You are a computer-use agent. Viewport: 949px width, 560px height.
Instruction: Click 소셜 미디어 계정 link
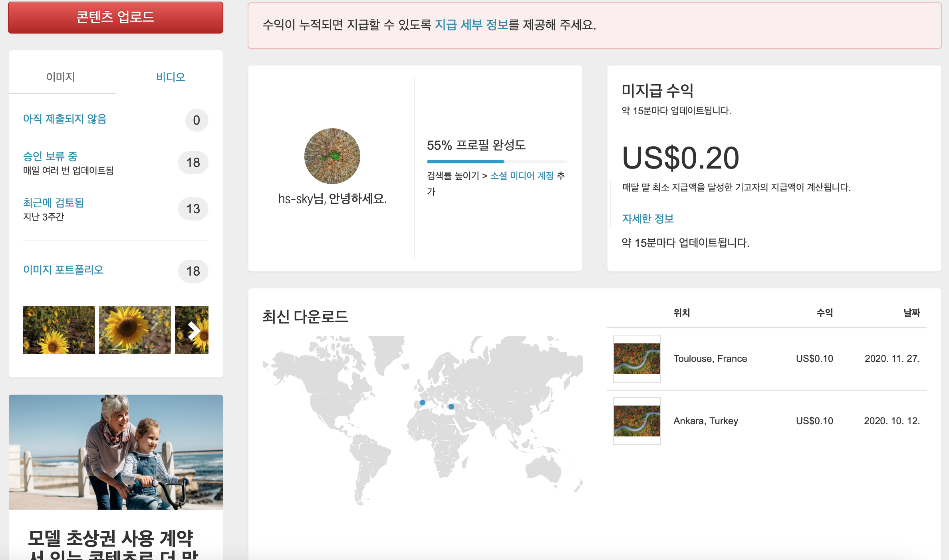522,176
